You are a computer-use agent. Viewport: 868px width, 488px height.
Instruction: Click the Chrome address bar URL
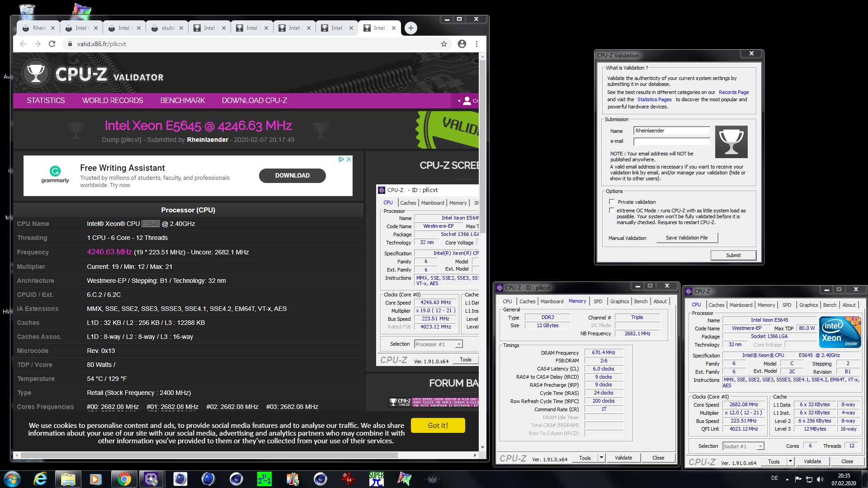coord(101,44)
